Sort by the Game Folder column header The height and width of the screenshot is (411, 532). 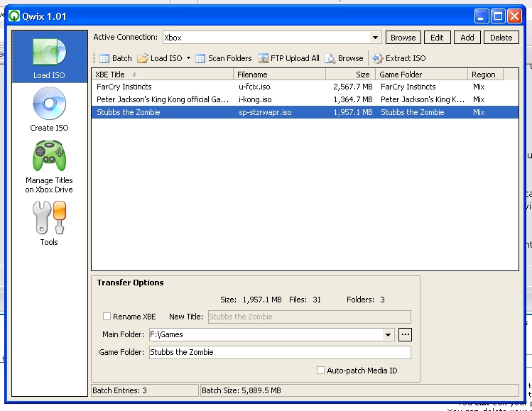pyautogui.click(x=422, y=75)
